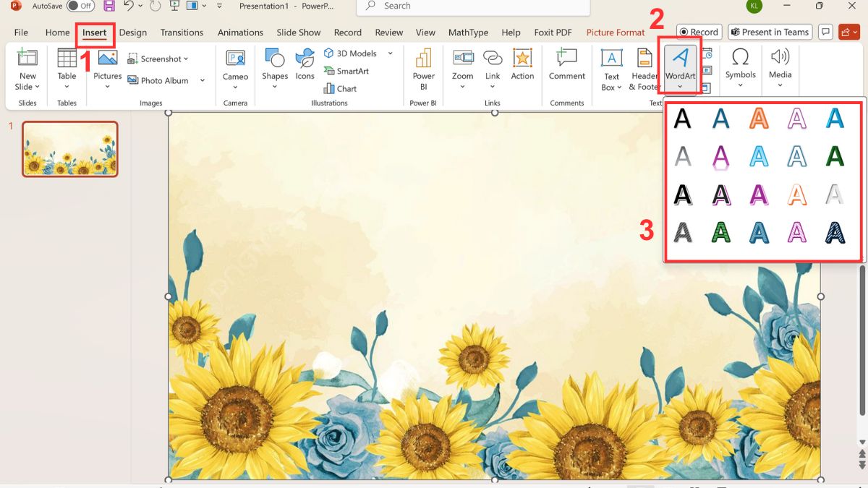Click the Undo arrow
This screenshot has width=868, height=488.
[x=129, y=6]
